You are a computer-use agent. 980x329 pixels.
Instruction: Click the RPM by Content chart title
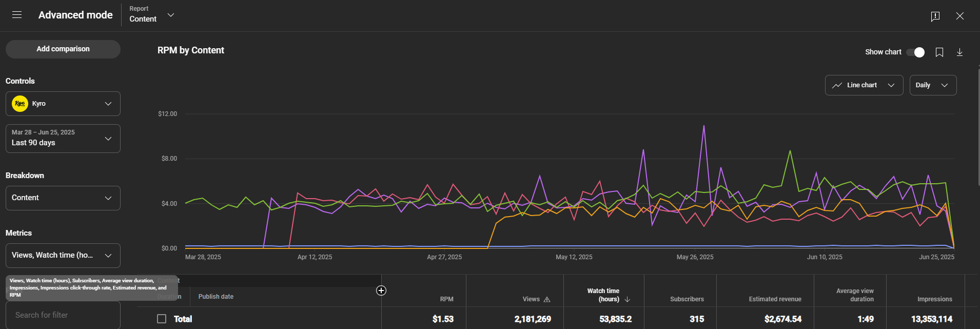(x=191, y=50)
